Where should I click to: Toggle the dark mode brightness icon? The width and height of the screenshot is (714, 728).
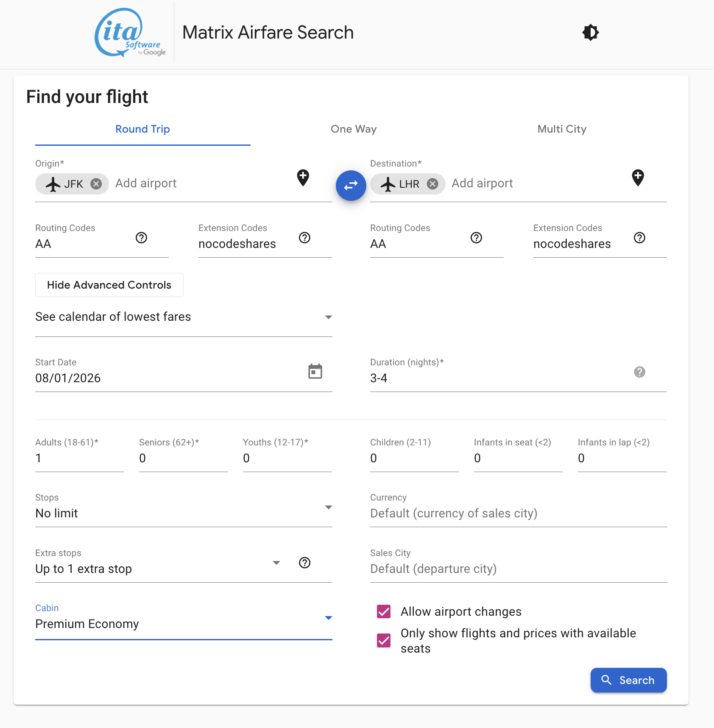[x=590, y=32]
